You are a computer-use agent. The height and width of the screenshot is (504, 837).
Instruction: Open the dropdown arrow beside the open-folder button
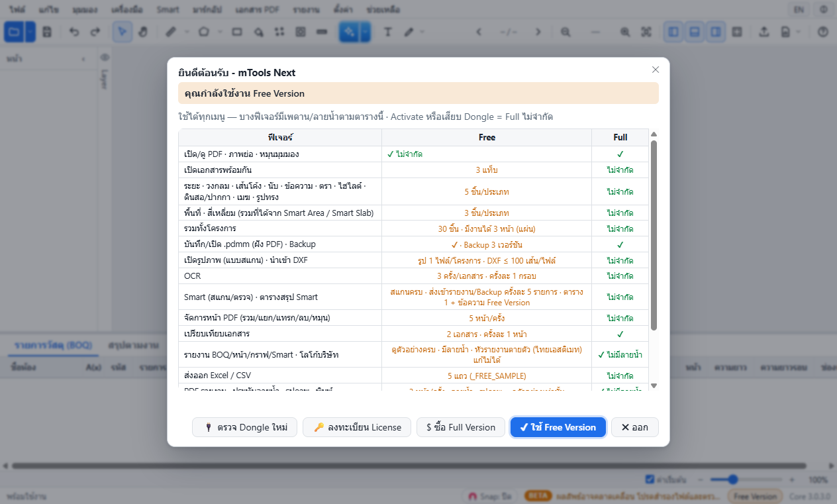(31, 32)
